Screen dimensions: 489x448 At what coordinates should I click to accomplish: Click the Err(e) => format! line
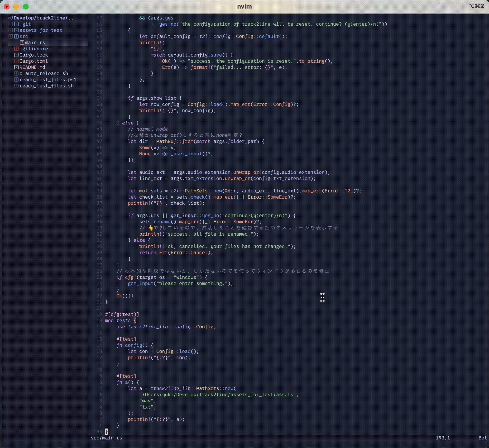[x=225, y=67]
